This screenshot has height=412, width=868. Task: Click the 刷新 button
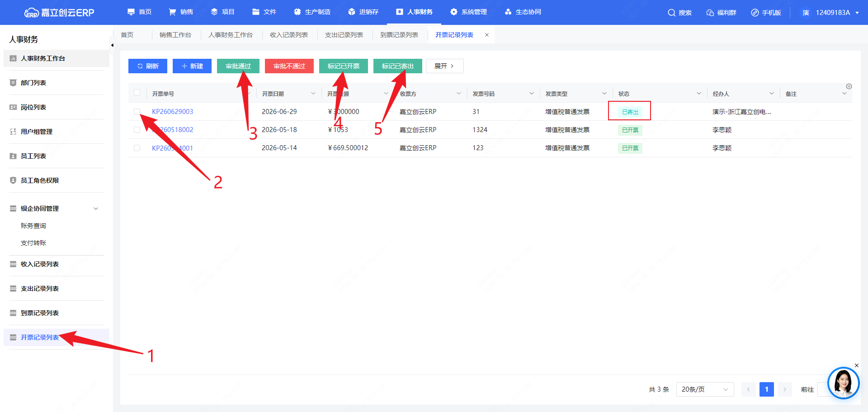(x=148, y=66)
